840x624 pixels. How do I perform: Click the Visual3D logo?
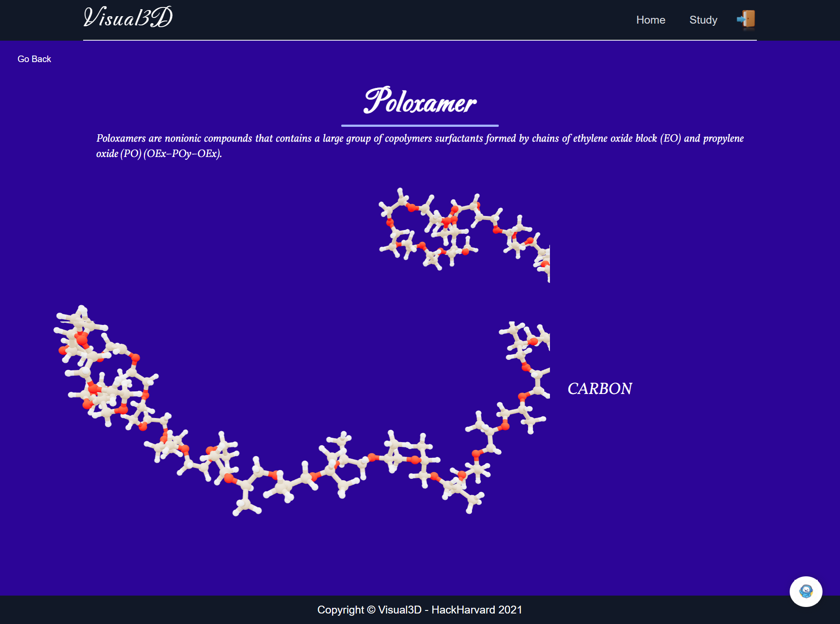[128, 17]
